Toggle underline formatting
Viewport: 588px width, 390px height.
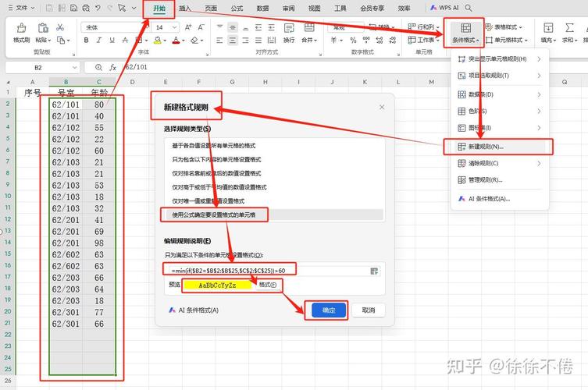click(x=112, y=40)
